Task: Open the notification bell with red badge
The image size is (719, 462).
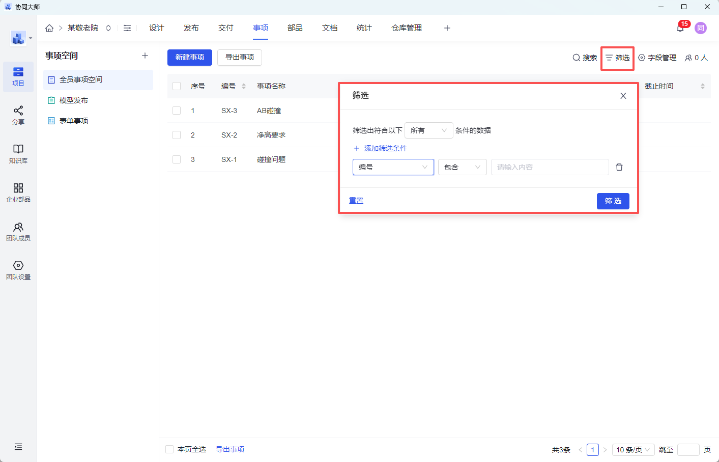Action: point(680,28)
